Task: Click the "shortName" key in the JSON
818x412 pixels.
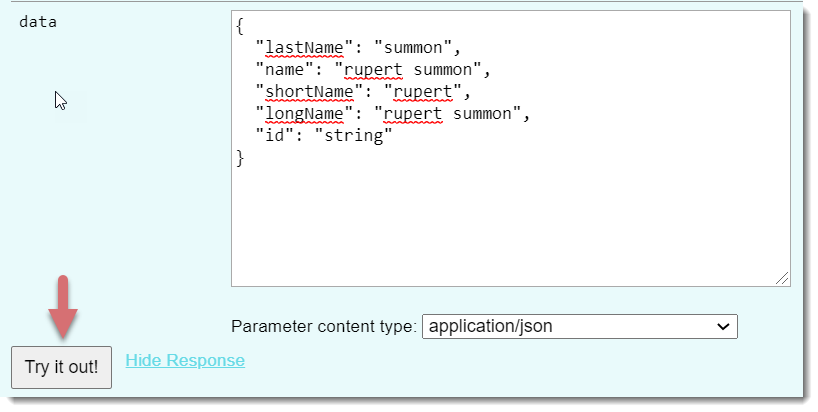Action: 305,92
